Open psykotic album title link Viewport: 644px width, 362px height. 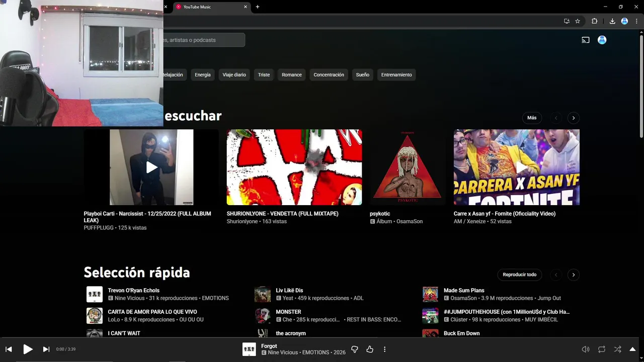380,214
